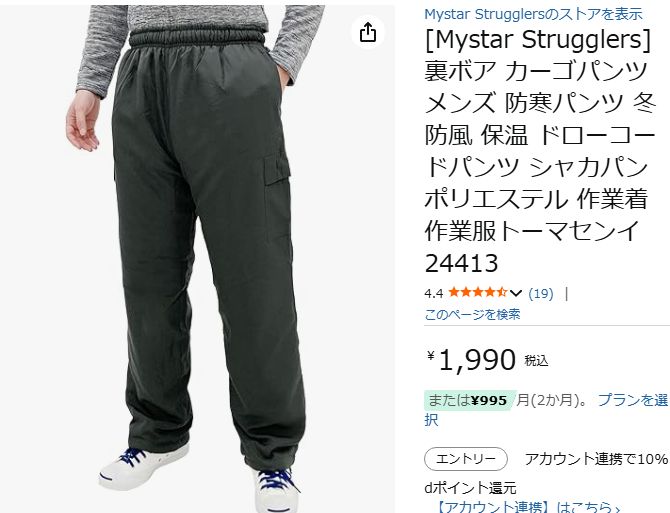
Task: Click the 税込 tax label beside price
Action: (536, 361)
